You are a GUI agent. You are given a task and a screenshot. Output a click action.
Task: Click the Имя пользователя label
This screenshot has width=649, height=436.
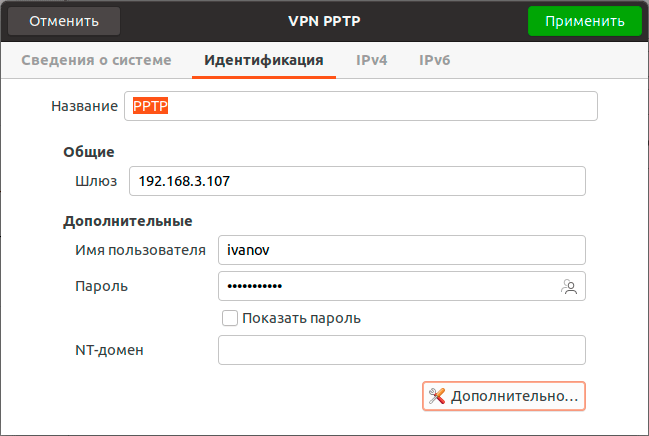pyautogui.click(x=140, y=250)
